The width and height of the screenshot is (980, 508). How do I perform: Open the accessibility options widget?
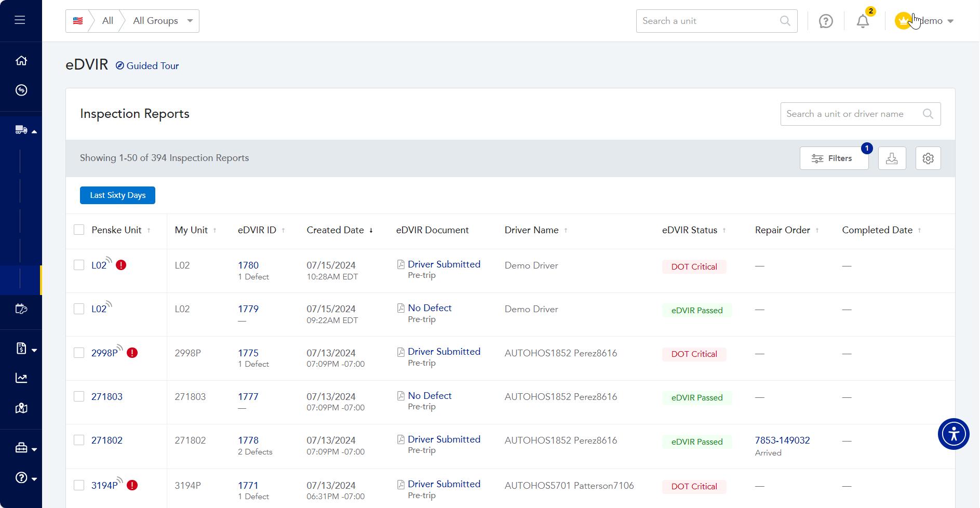[x=954, y=434]
